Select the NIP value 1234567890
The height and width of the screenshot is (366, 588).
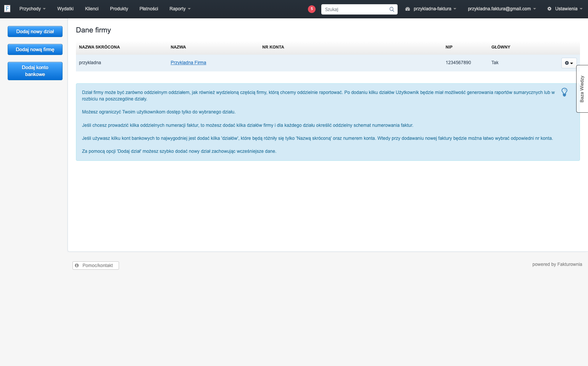[x=458, y=63]
